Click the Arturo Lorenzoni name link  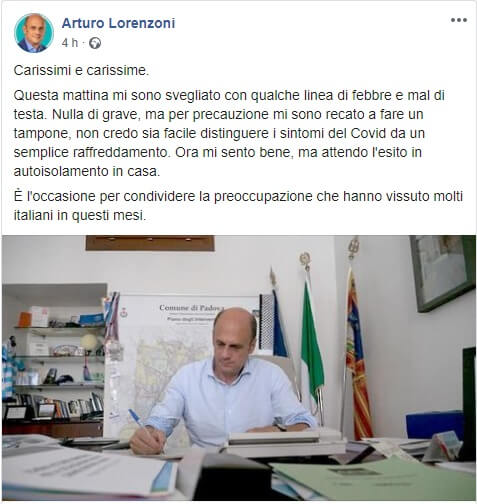tap(118, 23)
